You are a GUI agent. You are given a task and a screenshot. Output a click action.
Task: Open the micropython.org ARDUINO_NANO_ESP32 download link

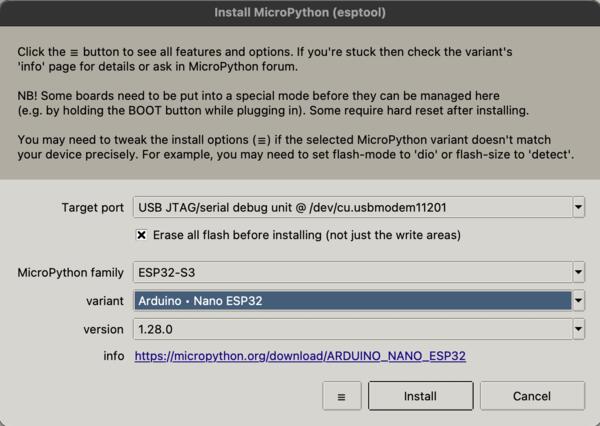coord(300,355)
